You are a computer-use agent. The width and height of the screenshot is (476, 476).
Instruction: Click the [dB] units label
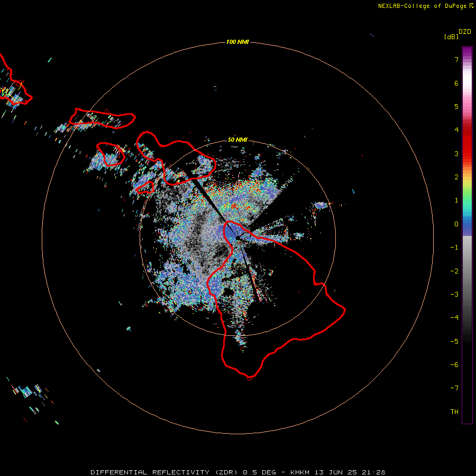pyautogui.click(x=452, y=37)
